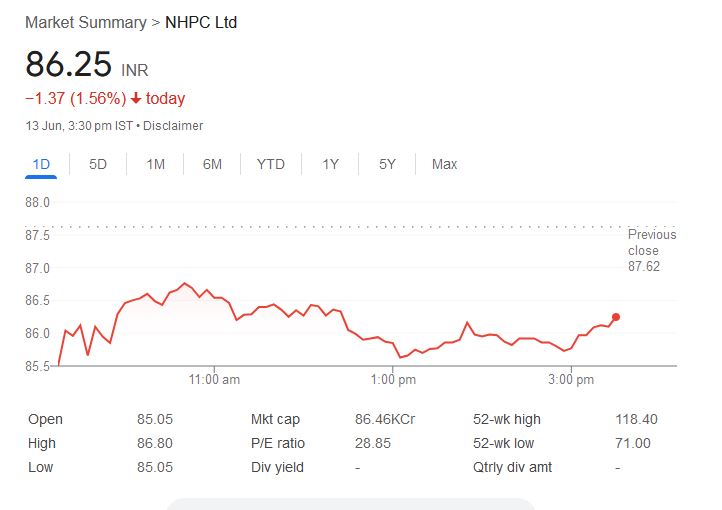Open the 5Y chart tab

coord(388,164)
